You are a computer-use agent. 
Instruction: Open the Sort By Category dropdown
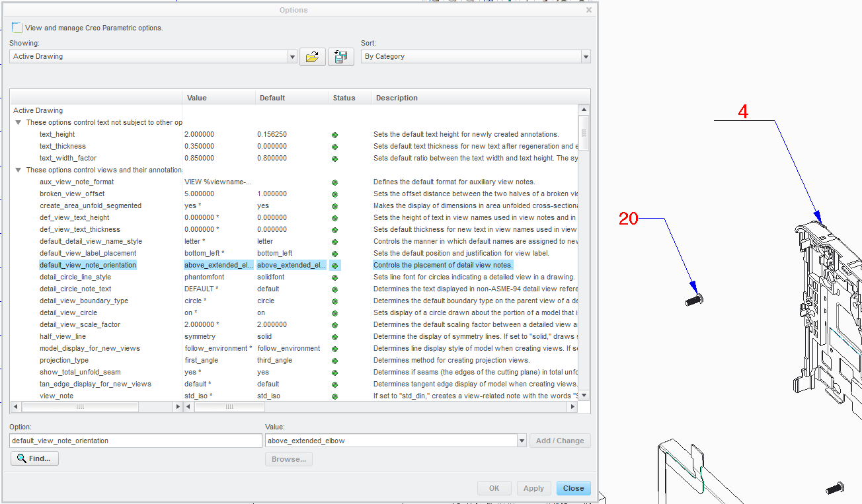tap(586, 57)
